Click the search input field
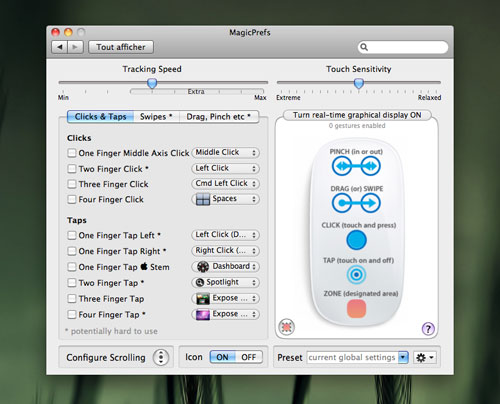Image resolution: width=500 pixels, height=404 pixels. pyautogui.click(x=403, y=47)
